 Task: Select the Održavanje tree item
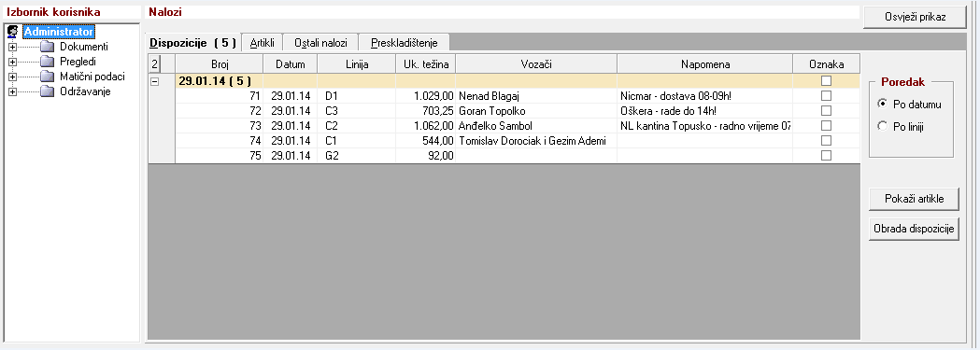(x=86, y=91)
